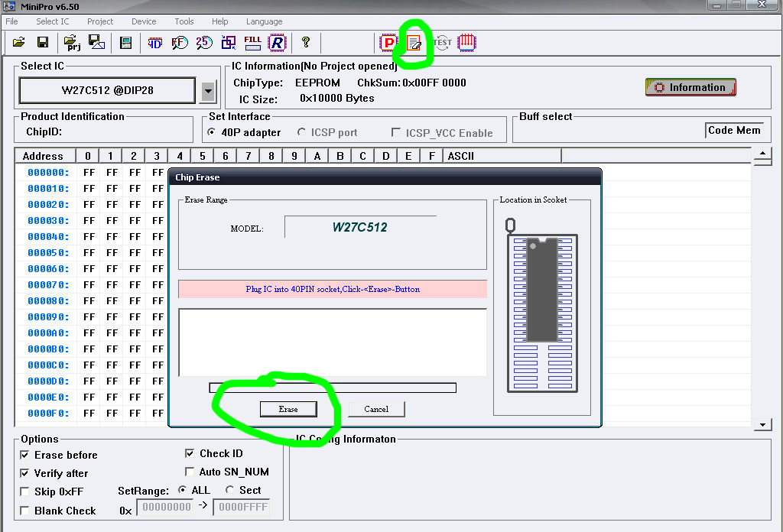The height and width of the screenshot is (532, 783).
Task: Toggle the ICSP_VCC Enable checkbox
Action: [x=396, y=132]
